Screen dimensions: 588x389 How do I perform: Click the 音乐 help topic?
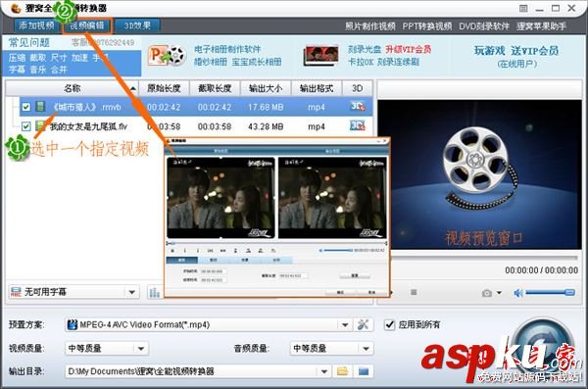(x=38, y=70)
